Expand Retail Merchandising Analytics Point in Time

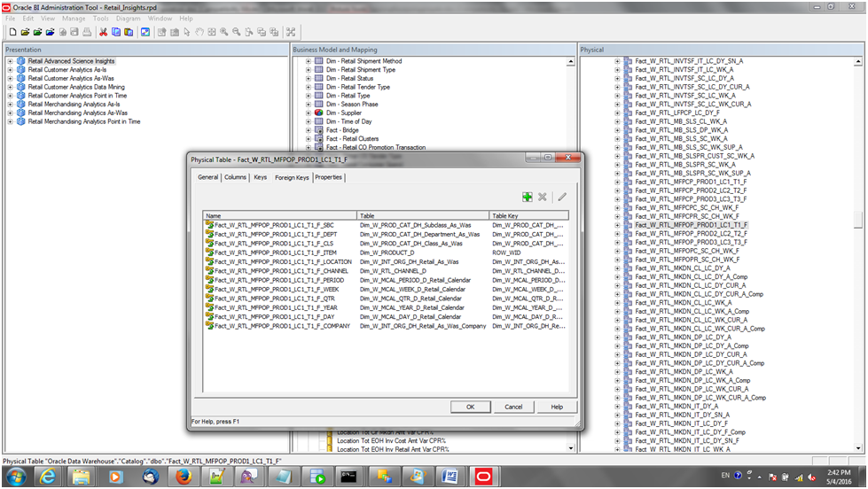click(10, 121)
